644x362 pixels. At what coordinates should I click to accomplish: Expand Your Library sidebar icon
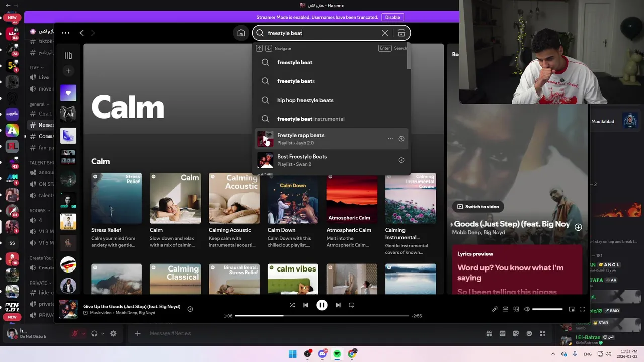68,56
